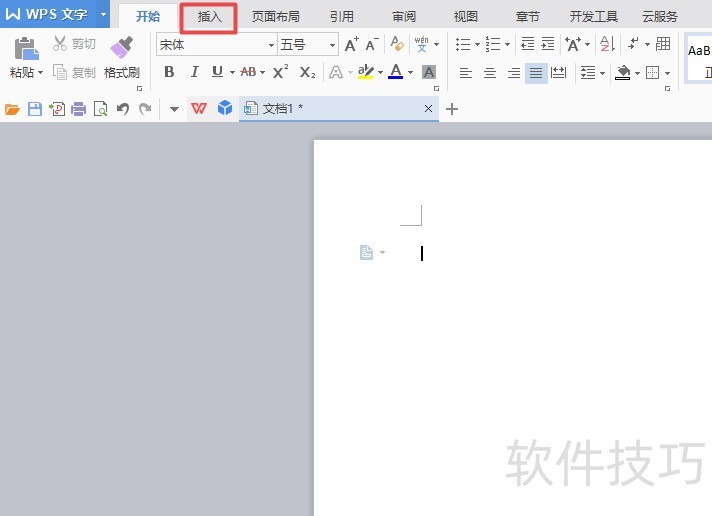712x516 pixels.
Task: Print the document with the printer icon
Action: 79,109
